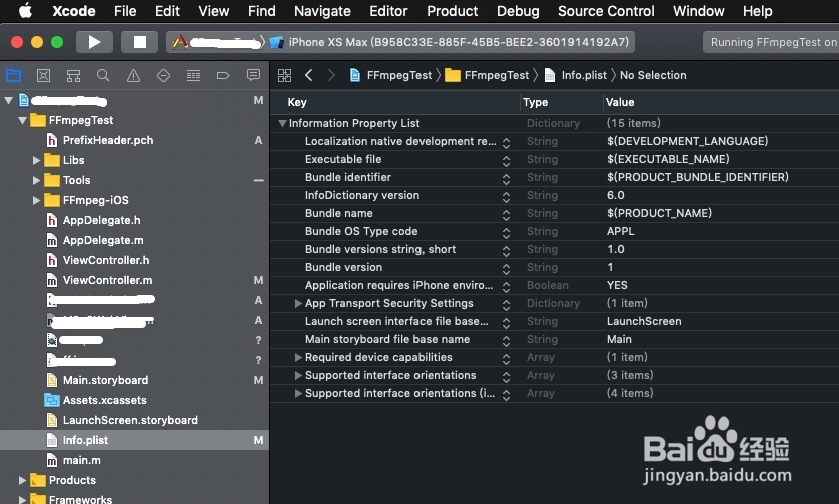Expand App Transport Security Settings row

(298, 303)
